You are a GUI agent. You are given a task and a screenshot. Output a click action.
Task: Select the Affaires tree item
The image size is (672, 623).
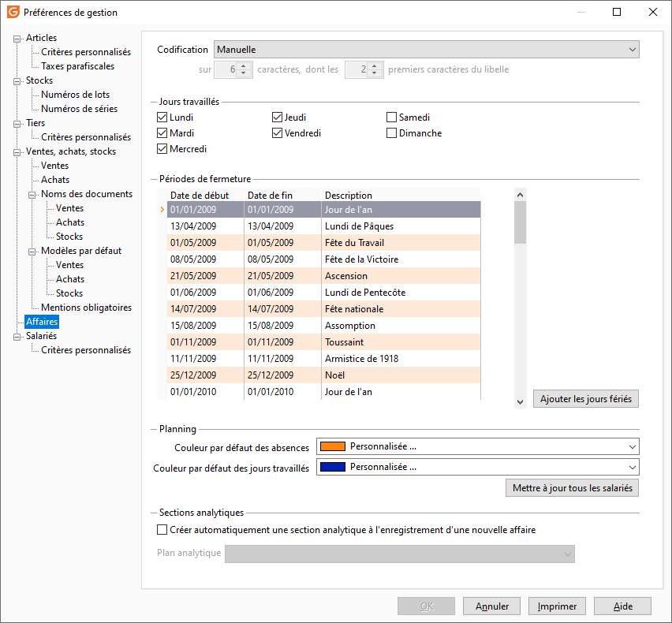click(x=42, y=321)
